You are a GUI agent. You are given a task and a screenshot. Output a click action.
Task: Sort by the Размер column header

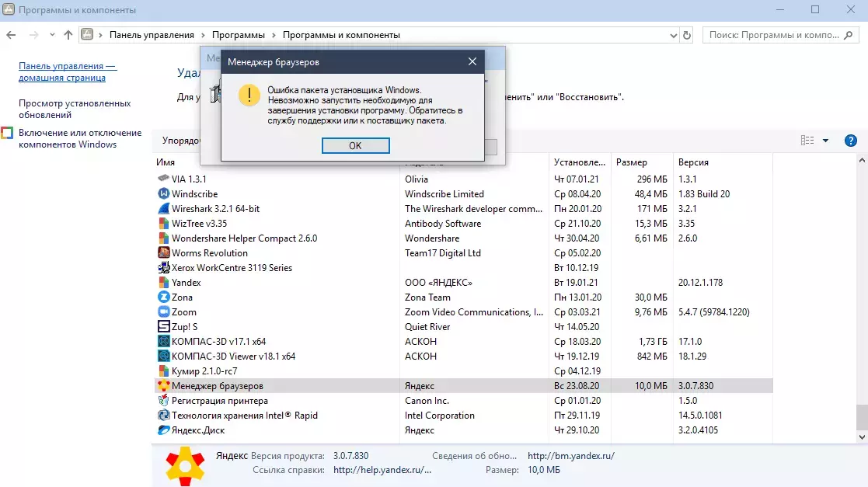coord(632,162)
